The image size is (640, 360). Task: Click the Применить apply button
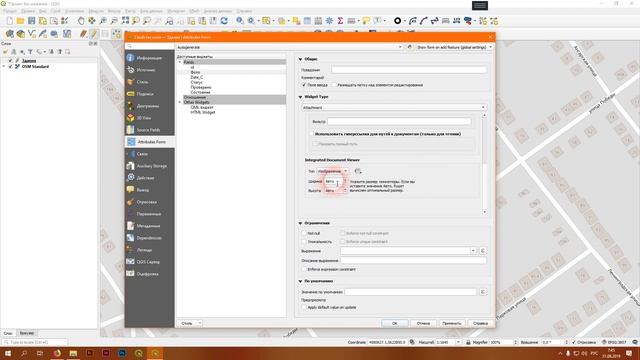click(x=452, y=323)
